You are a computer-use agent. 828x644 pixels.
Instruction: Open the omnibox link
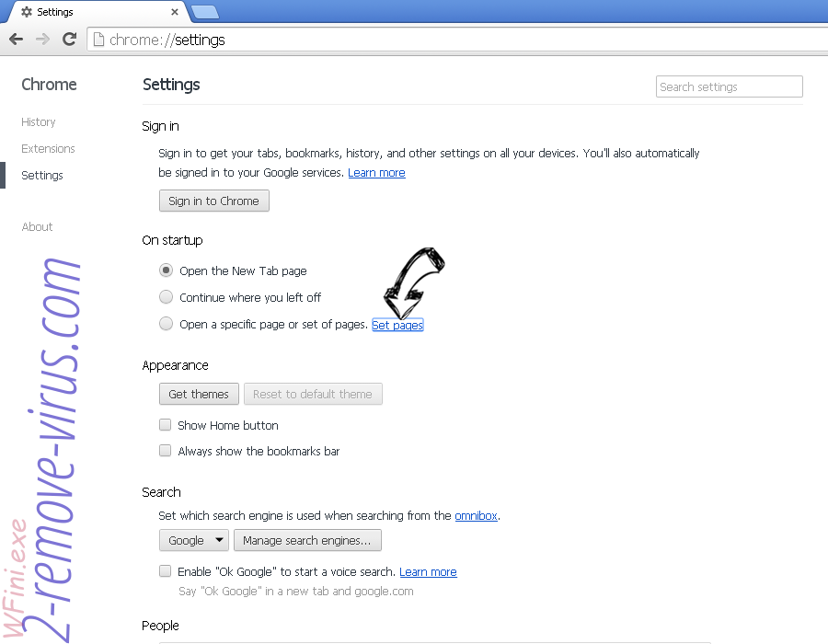tap(476, 516)
